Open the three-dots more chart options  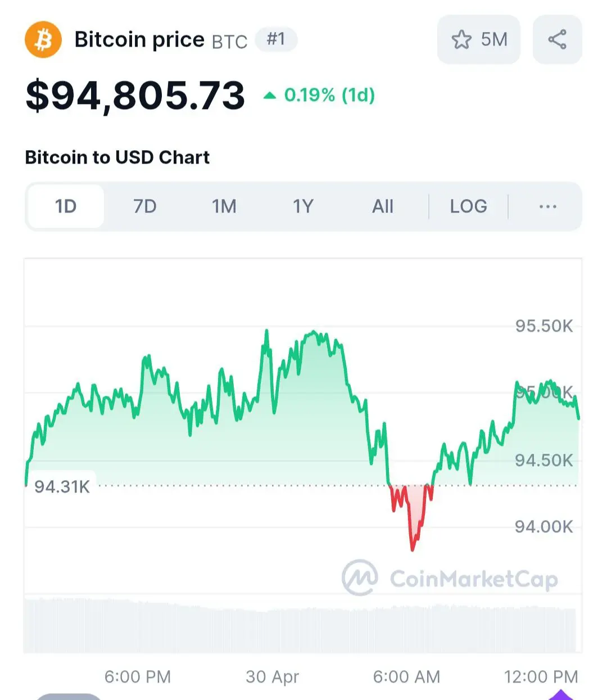click(x=548, y=206)
